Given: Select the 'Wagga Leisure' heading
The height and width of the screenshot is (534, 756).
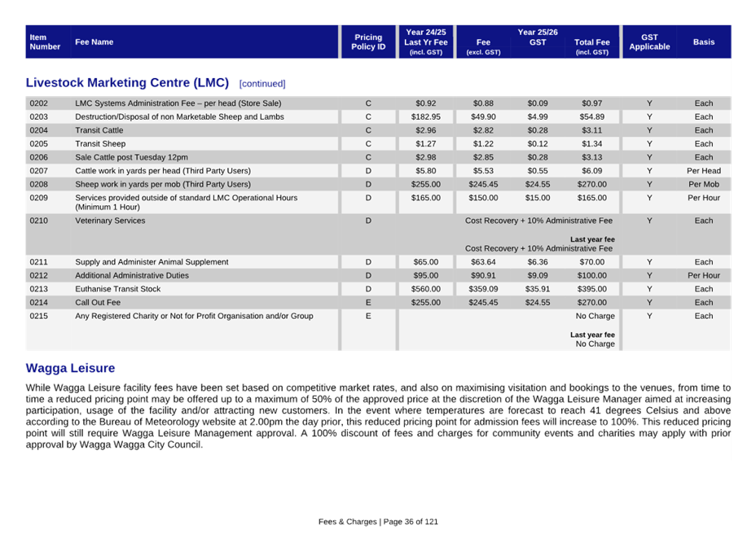Looking at the screenshot, I should (70, 368).
